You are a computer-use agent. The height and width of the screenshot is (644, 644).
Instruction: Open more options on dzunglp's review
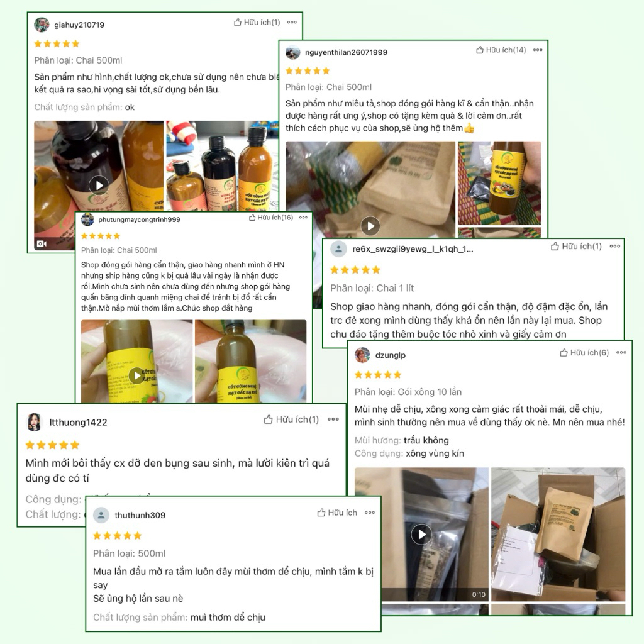click(621, 352)
